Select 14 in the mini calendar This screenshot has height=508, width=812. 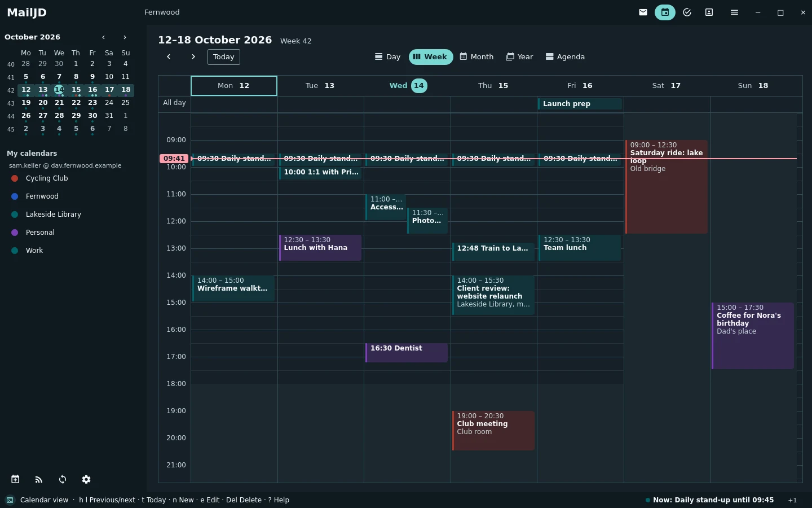(59, 90)
